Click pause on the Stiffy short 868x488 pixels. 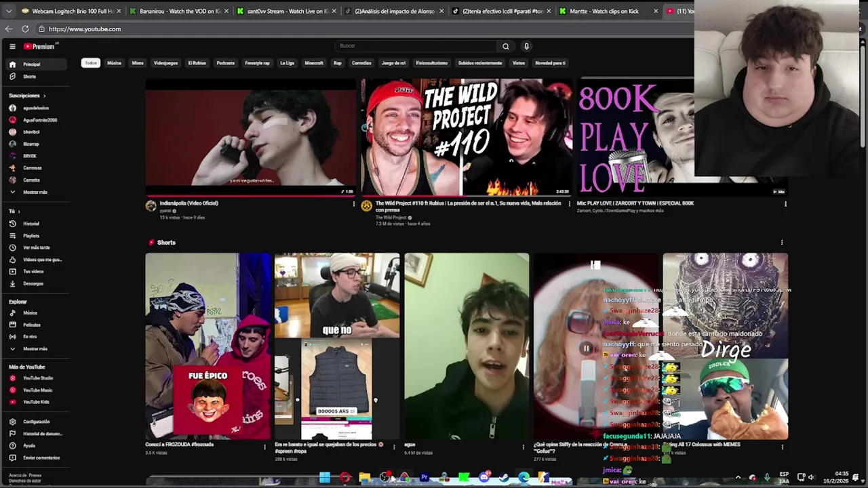click(587, 348)
